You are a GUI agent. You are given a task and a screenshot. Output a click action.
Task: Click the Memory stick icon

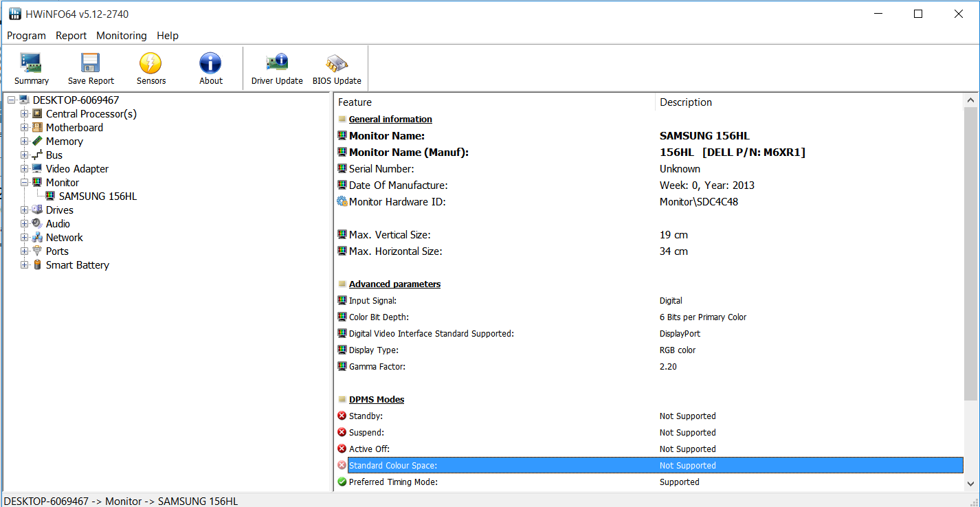[37, 142]
